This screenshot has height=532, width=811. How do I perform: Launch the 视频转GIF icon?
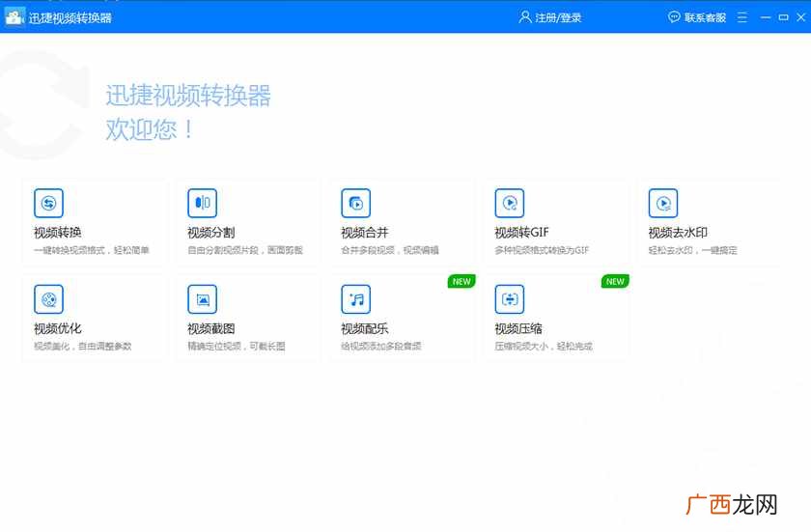coord(510,203)
